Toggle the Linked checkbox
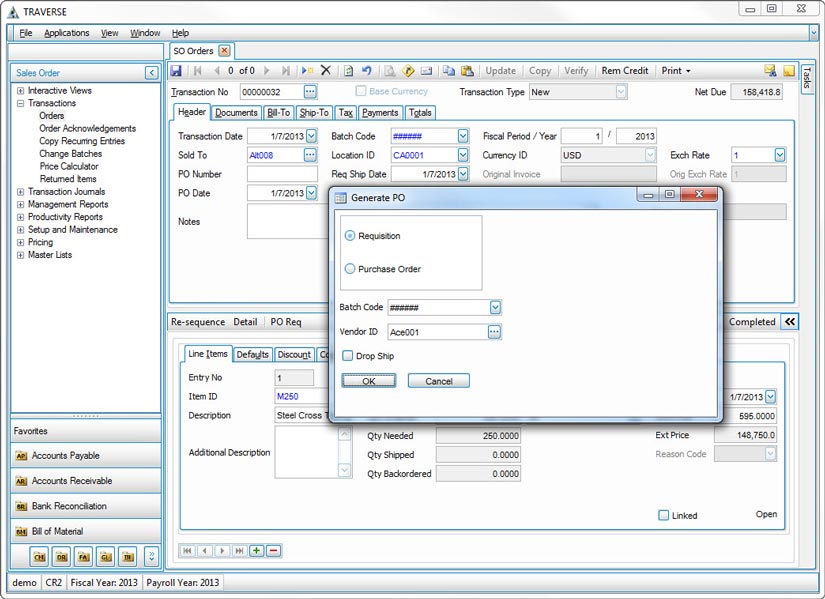Screen dimensions: 825x599 [663, 515]
